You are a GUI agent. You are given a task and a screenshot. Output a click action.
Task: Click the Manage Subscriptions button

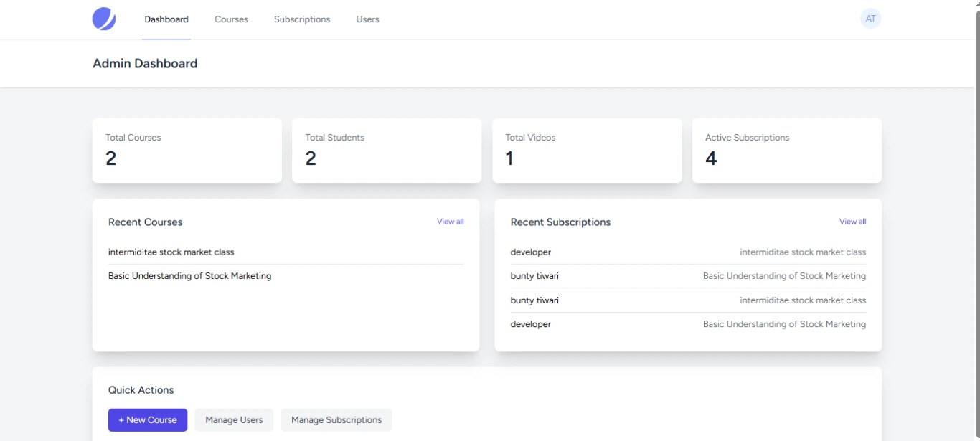(336, 420)
